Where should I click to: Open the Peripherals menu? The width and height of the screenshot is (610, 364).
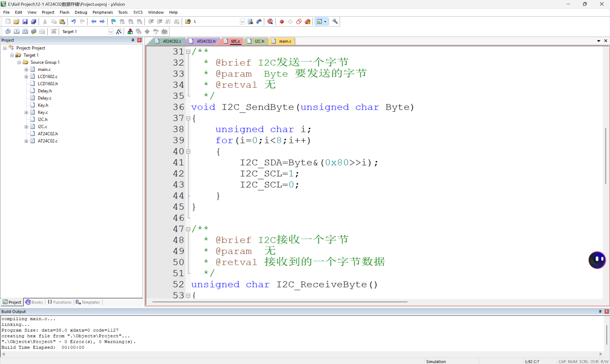[x=103, y=12]
